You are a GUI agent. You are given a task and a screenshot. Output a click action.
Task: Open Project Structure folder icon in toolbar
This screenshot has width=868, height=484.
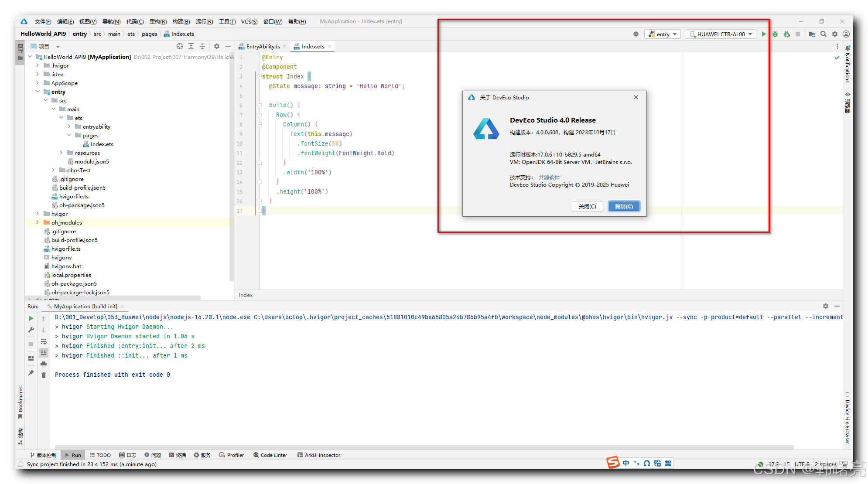pyautogui.click(x=812, y=34)
